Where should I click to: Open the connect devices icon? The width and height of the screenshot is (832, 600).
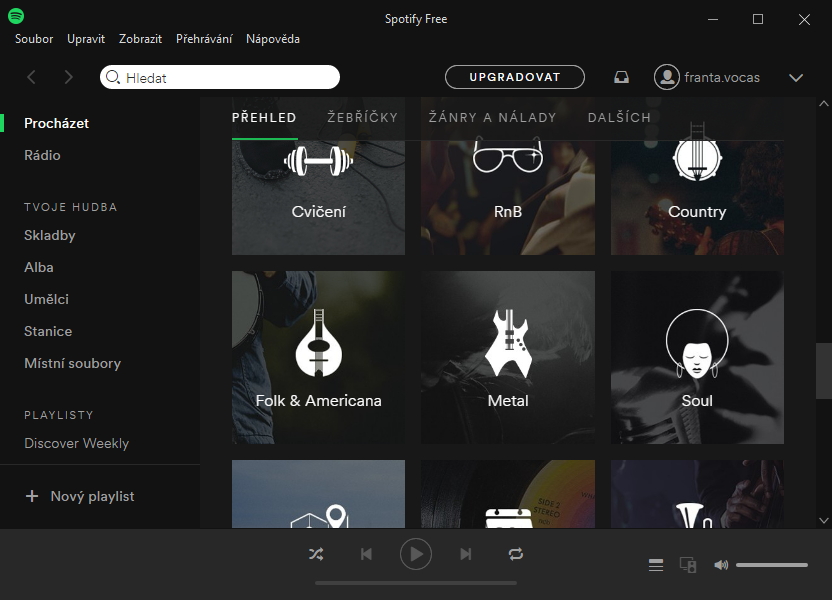[688, 565]
